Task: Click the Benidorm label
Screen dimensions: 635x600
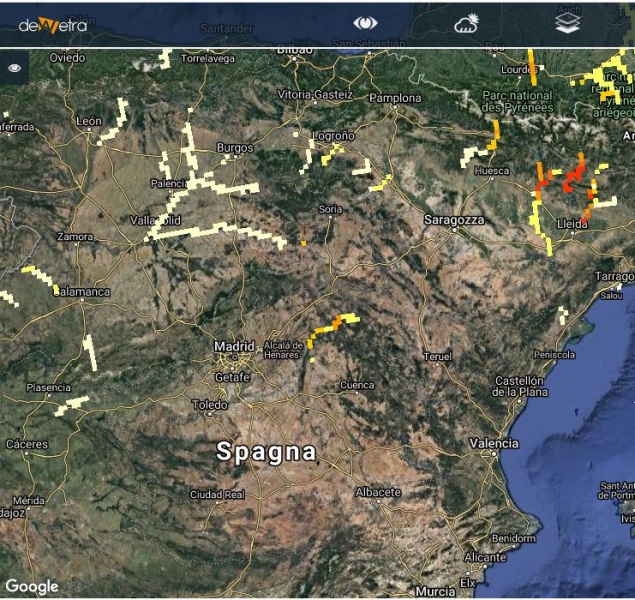Action: [514, 538]
